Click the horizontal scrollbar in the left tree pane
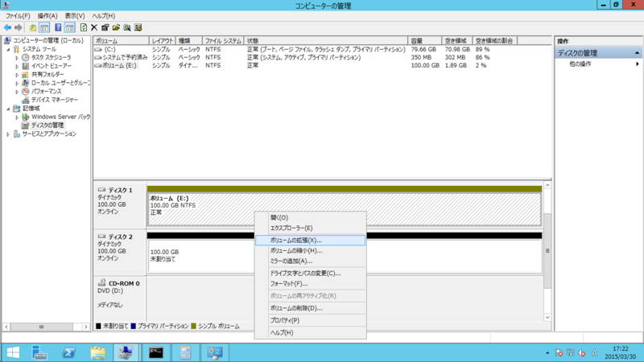This screenshot has width=644, height=362. click(44, 327)
